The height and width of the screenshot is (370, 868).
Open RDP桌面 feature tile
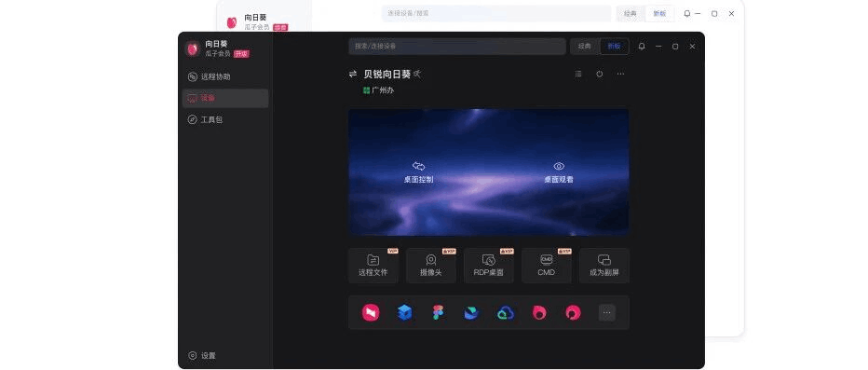(489, 266)
